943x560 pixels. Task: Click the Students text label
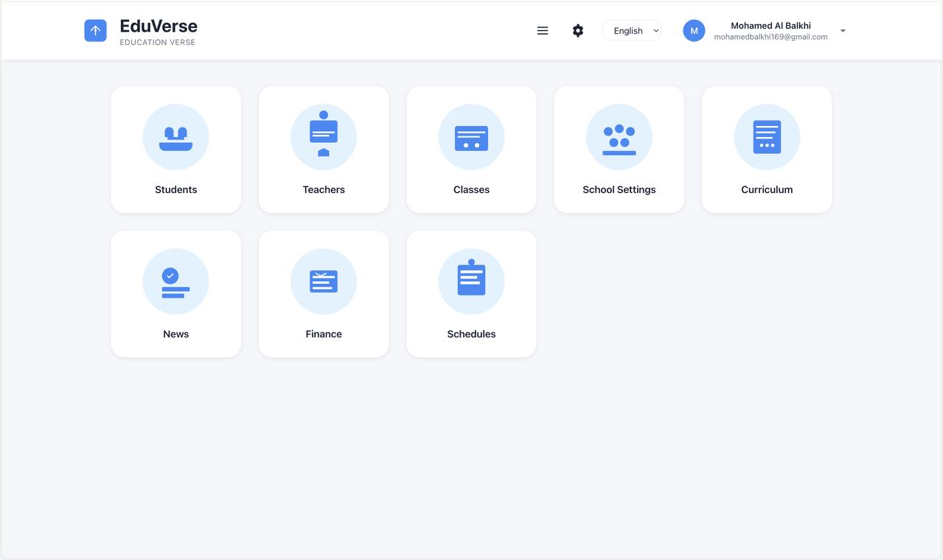(175, 189)
